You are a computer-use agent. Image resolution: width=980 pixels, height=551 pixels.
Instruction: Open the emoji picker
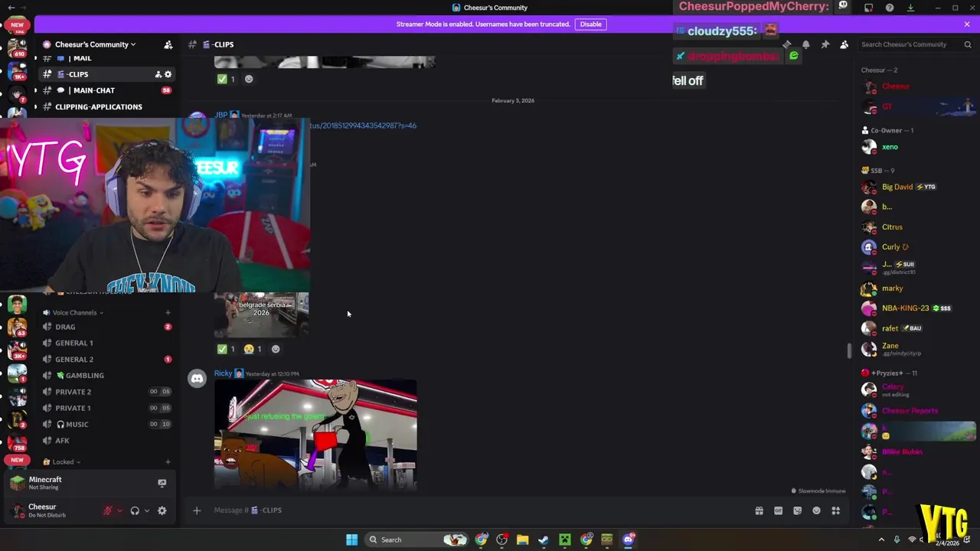pyautogui.click(x=816, y=510)
